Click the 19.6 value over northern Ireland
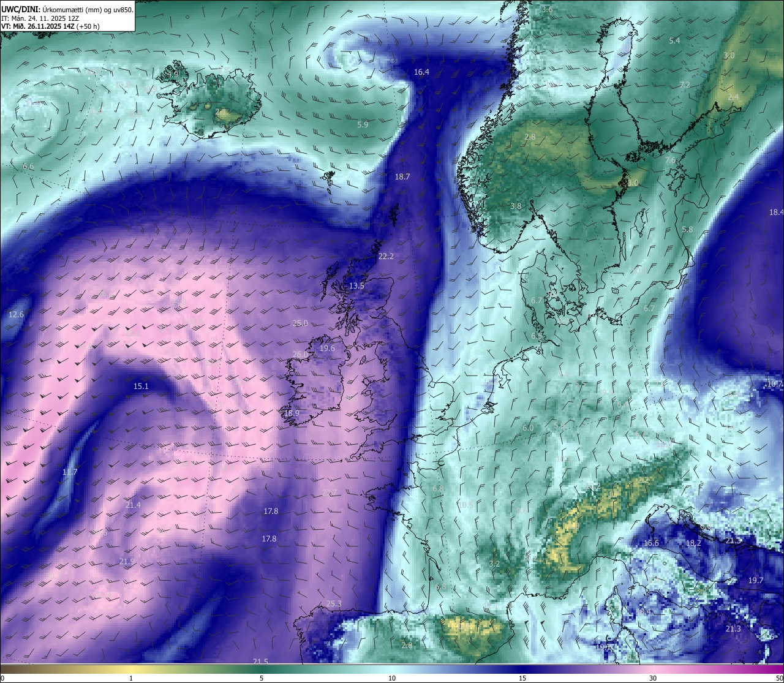Image resolution: width=784 pixels, height=683 pixels. tap(327, 348)
